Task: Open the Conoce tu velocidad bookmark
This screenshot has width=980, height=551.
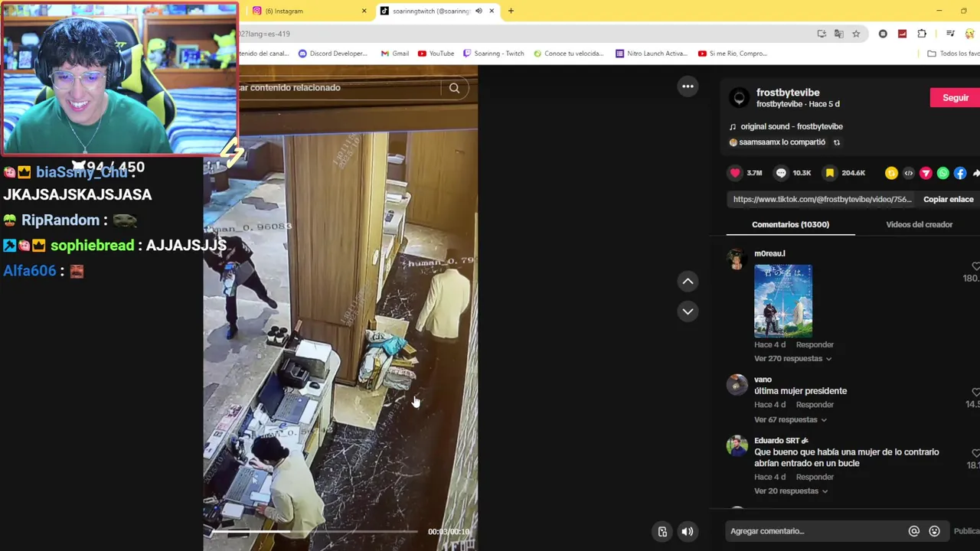Action: [x=568, y=54]
